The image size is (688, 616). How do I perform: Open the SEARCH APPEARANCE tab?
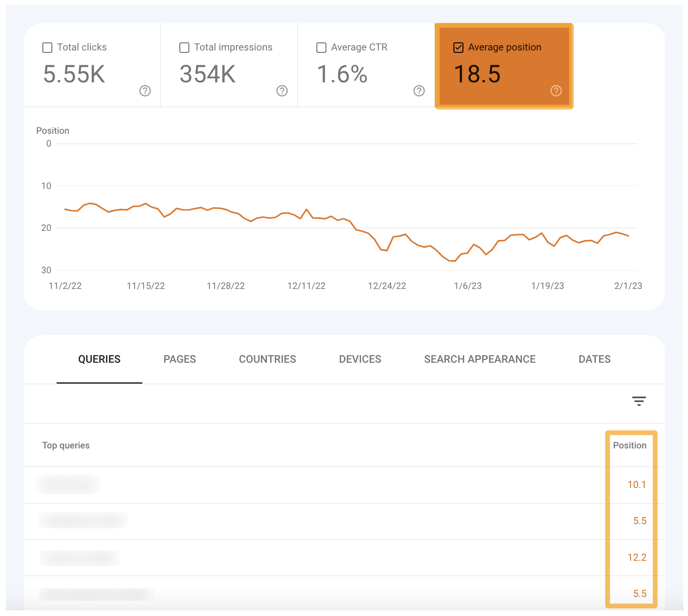click(480, 359)
